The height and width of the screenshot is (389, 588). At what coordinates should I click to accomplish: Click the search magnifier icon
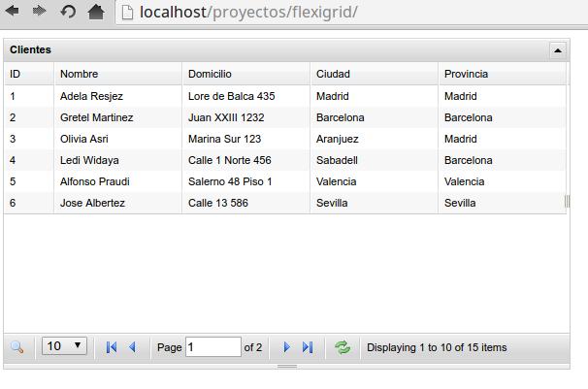[x=17, y=347]
